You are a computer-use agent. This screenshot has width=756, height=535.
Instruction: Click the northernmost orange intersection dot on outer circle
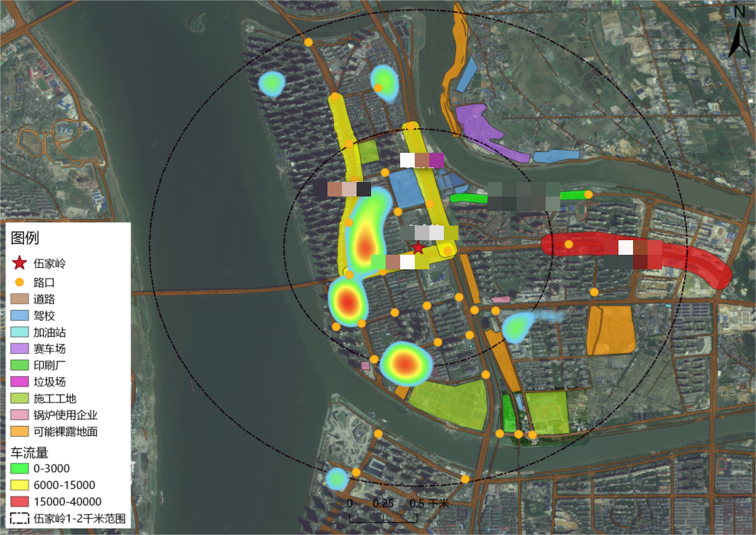(x=309, y=42)
